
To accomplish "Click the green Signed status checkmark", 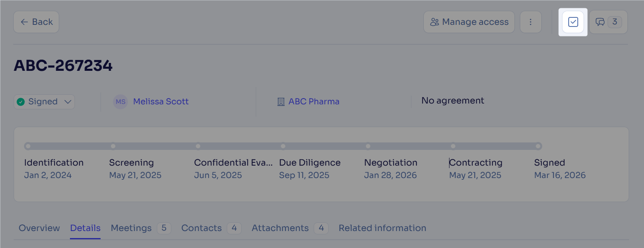I will point(20,101).
